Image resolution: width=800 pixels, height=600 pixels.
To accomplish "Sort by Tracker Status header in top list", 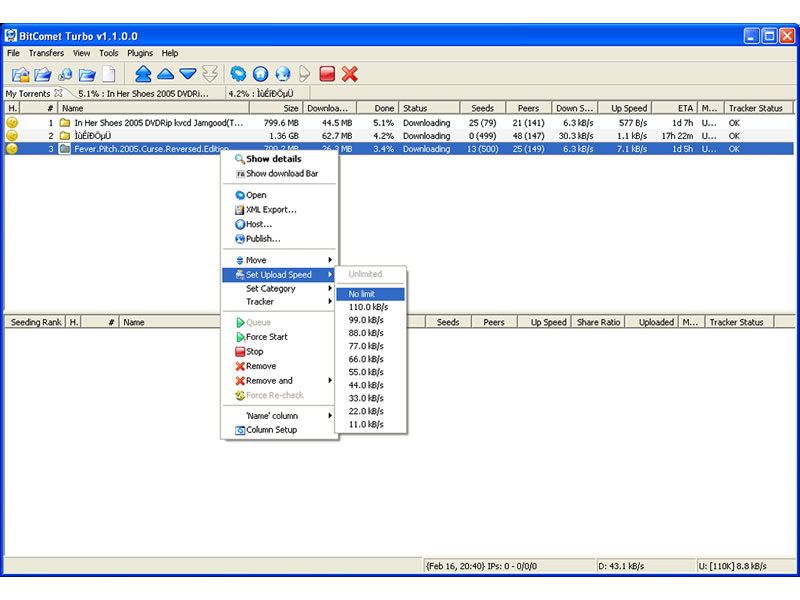I will coord(759,108).
